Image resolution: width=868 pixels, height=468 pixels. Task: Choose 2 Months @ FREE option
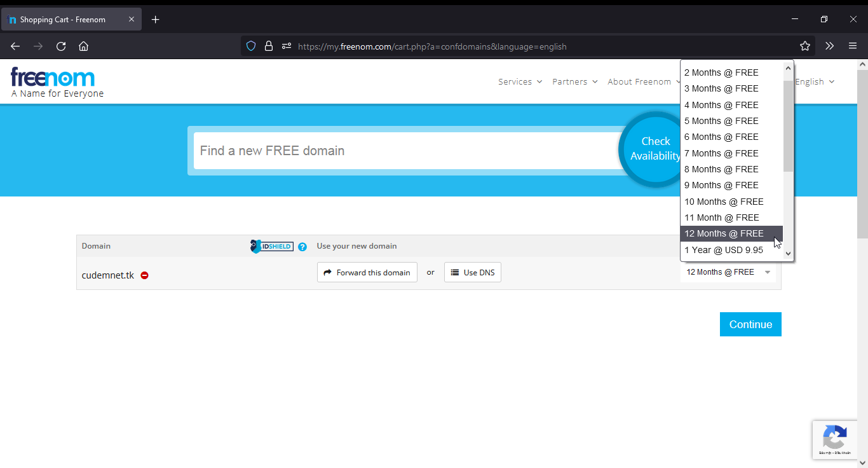click(731, 72)
